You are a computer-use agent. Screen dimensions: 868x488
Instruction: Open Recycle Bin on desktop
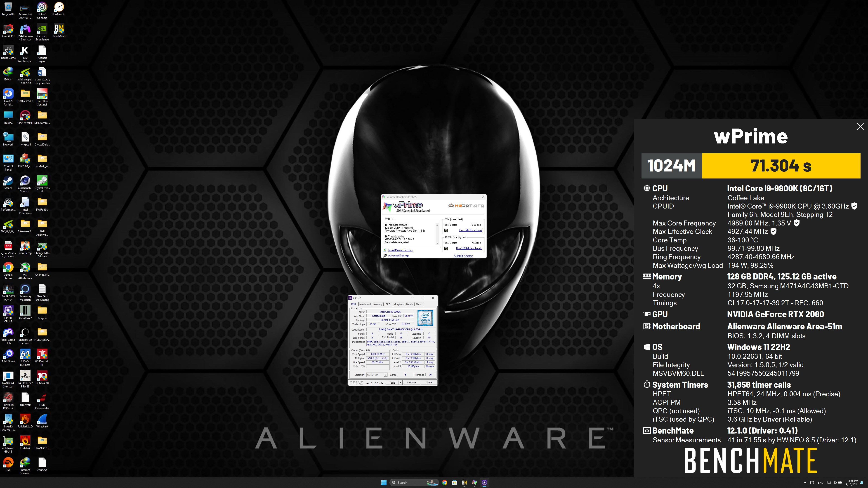tap(8, 9)
